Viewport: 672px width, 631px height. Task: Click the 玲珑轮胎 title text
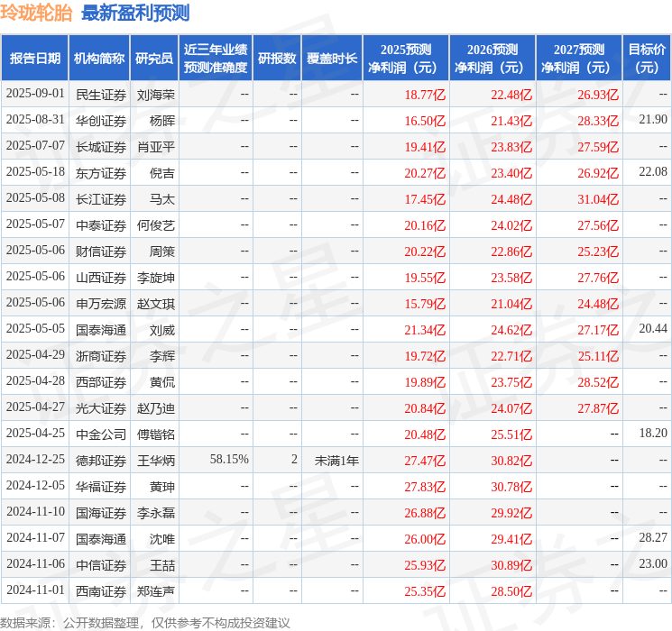[36, 14]
